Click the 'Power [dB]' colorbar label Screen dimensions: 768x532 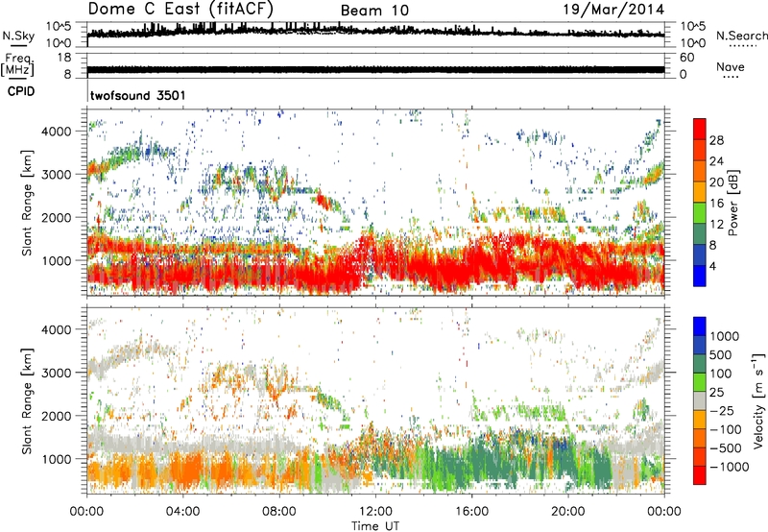coord(733,203)
